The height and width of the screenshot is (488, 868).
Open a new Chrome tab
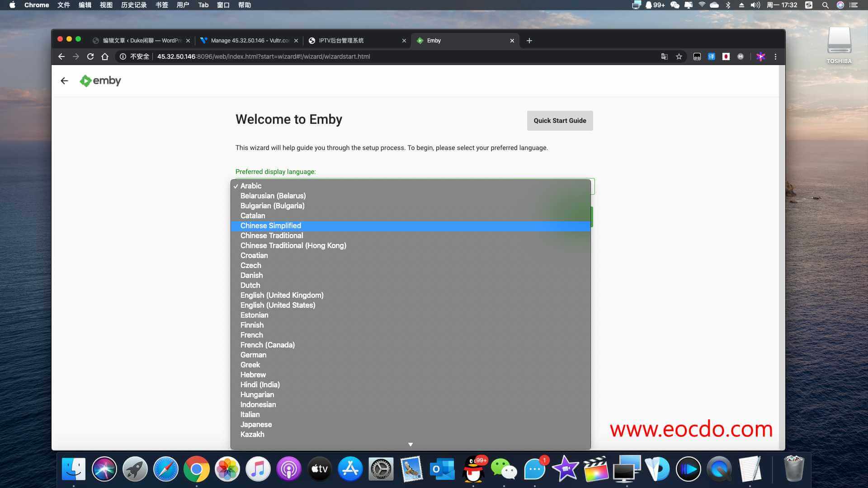point(529,41)
